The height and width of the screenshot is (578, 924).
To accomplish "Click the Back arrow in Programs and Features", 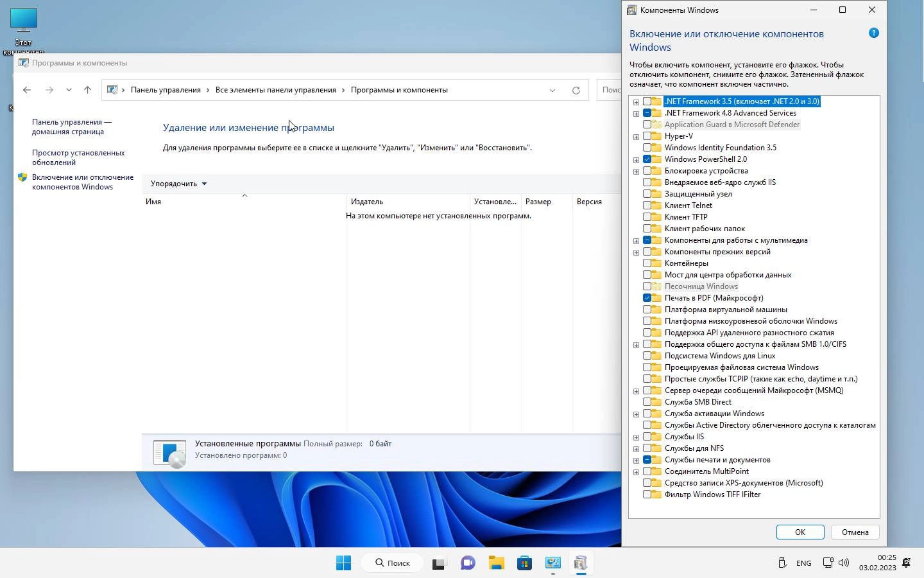I will tap(27, 90).
